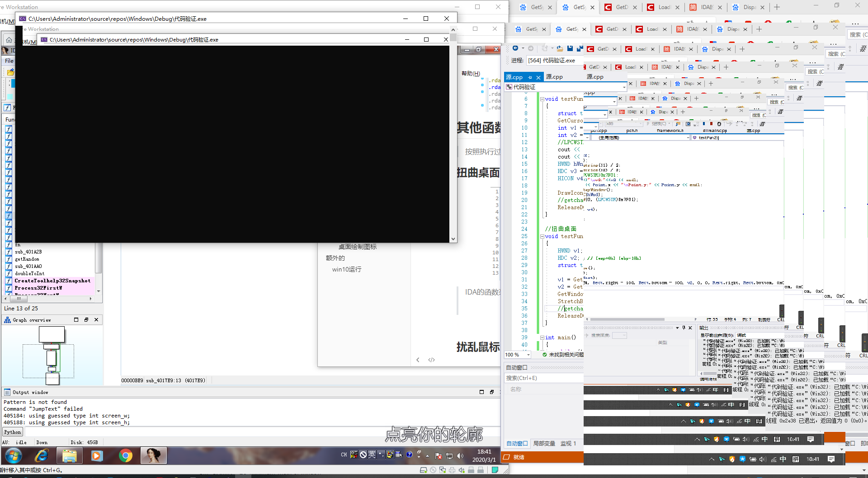Screen dimensions: 868x478
Task: Switch to the 局部变量 tab in Visual Studio
Action: (544, 444)
